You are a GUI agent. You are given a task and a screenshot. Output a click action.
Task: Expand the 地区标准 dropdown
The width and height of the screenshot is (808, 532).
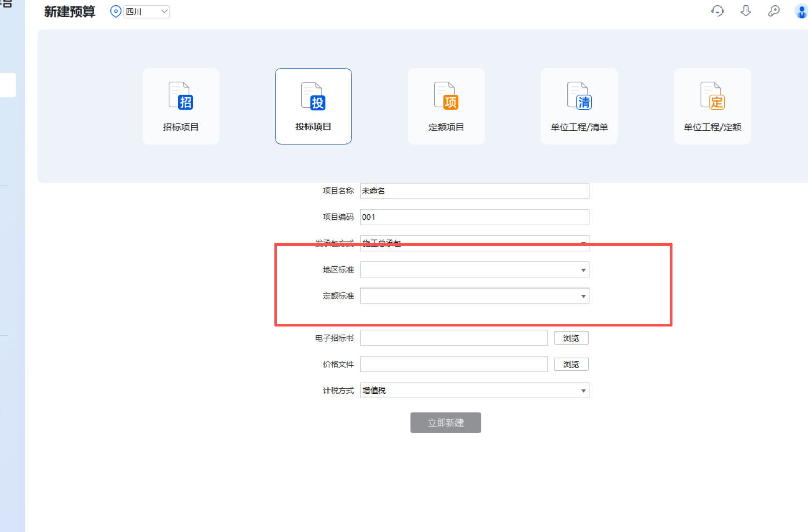tap(475, 270)
